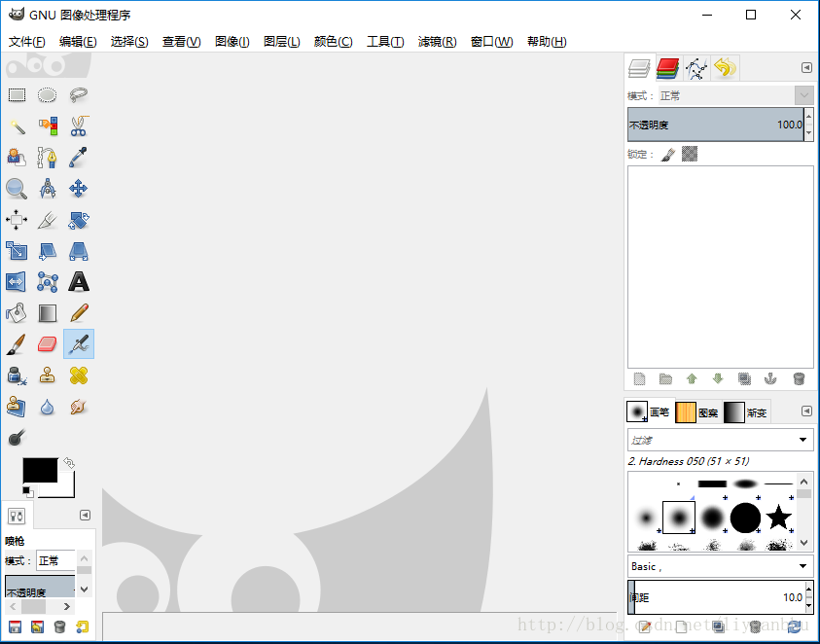
Task: Click the black foreground color swatch
Action: [40, 470]
